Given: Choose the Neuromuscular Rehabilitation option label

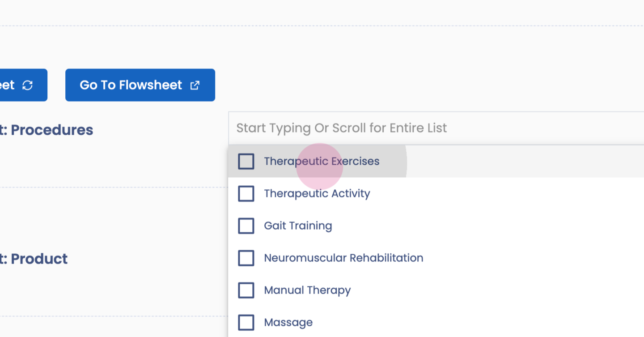Looking at the screenshot, I should pyautogui.click(x=343, y=258).
